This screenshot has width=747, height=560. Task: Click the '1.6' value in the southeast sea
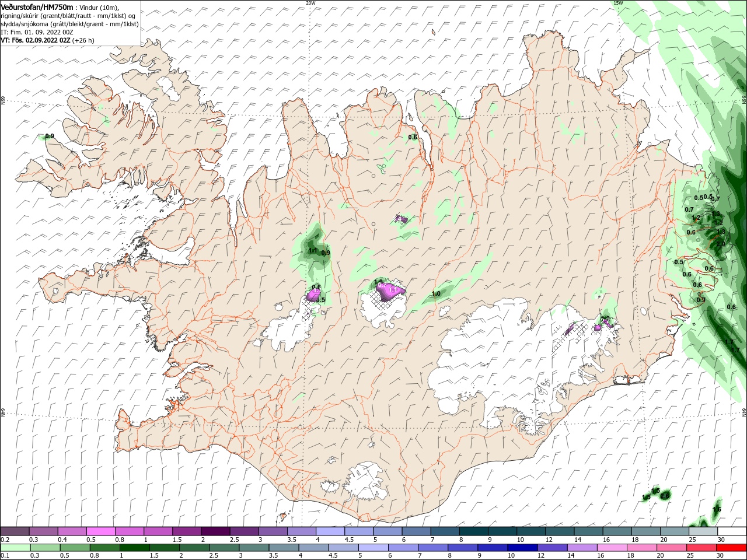pyautogui.click(x=717, y=509)
